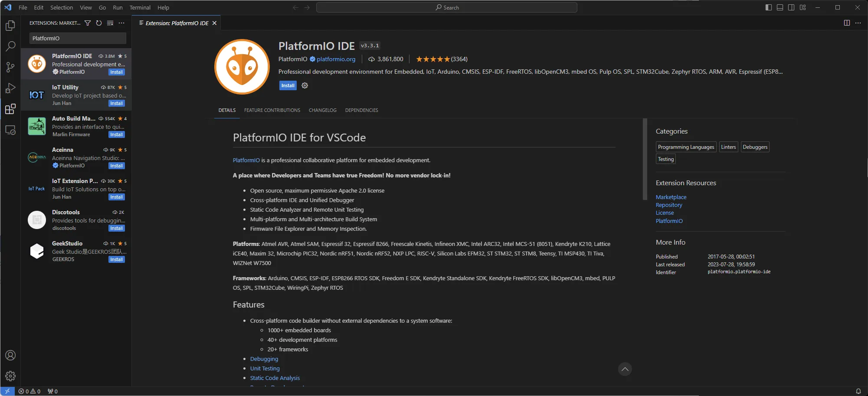
Task: Refresh the extensions list
Action: click(99, 23)
